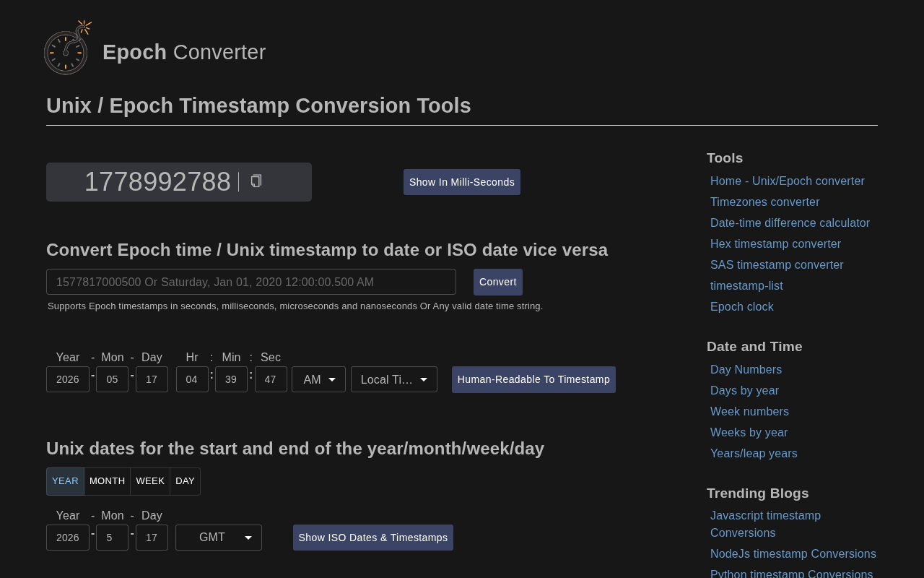The height and width of the screenshot is (578, 924).
Task: Click the Show In Milli-Seconds button
Action: pos(462,182)
